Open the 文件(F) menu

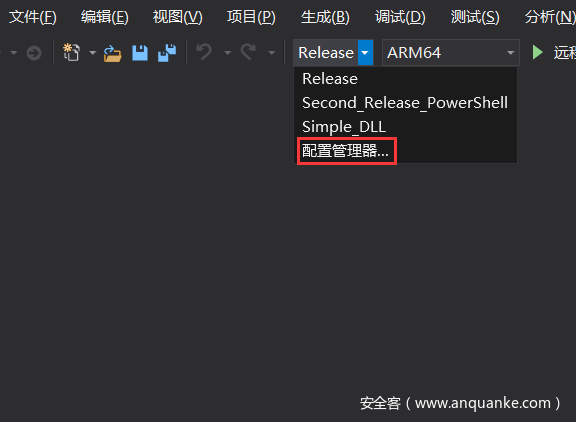[33, 17]
